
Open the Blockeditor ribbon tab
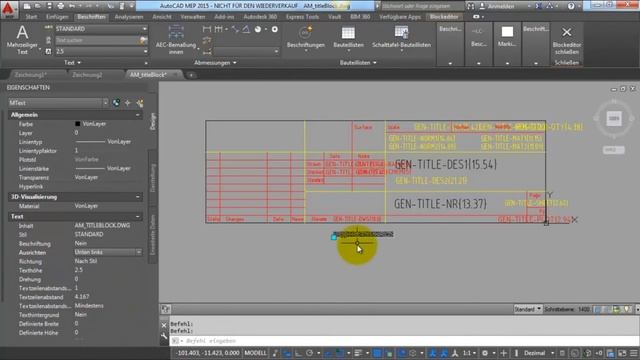pos(444,17)
